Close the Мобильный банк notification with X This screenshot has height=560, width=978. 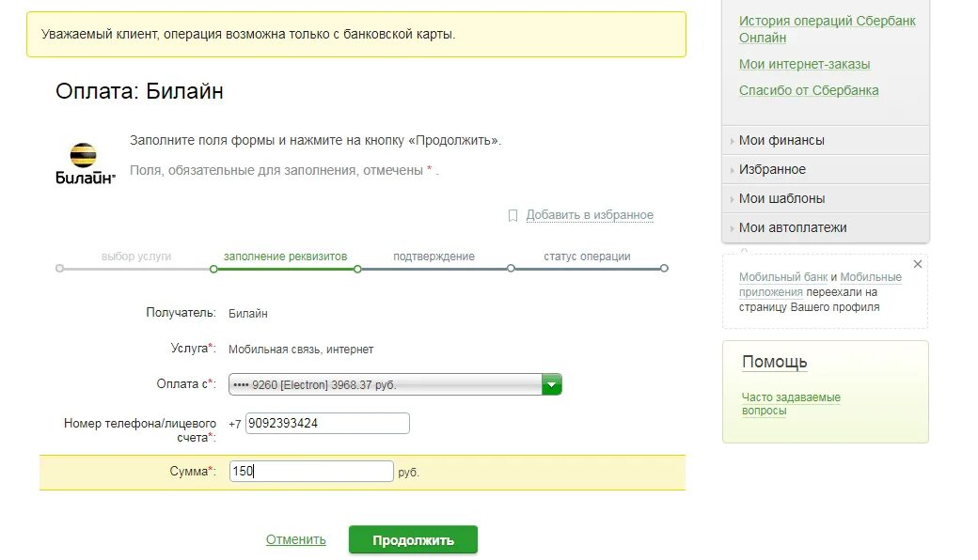coord(918,264)
